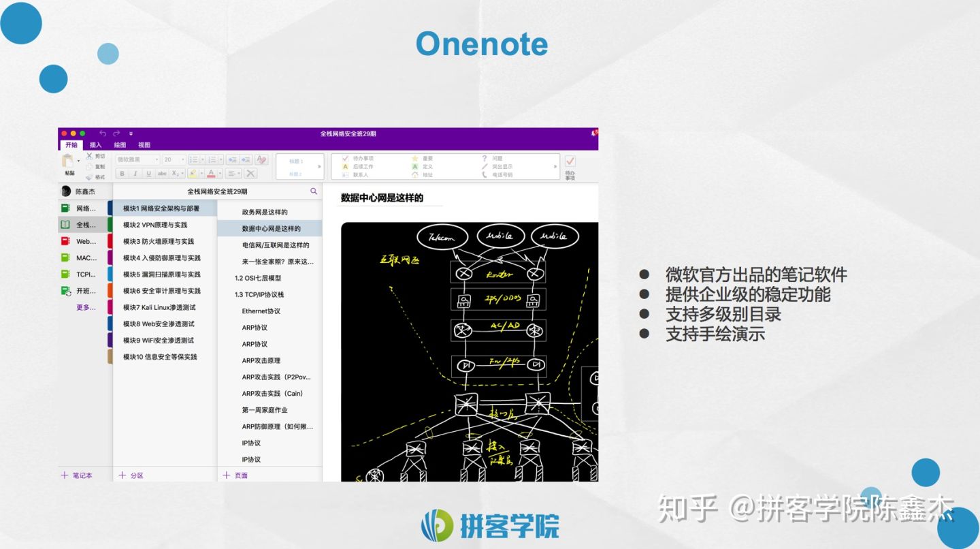Open the font size dropdown
The height and width of the screenshot is (549, 980).
[182, 159]
